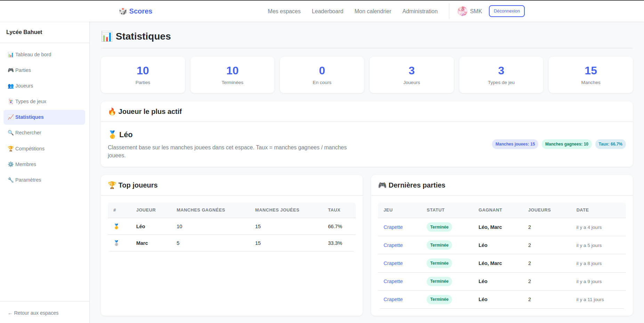Open the Membres sidebar entry

(45, 164)
